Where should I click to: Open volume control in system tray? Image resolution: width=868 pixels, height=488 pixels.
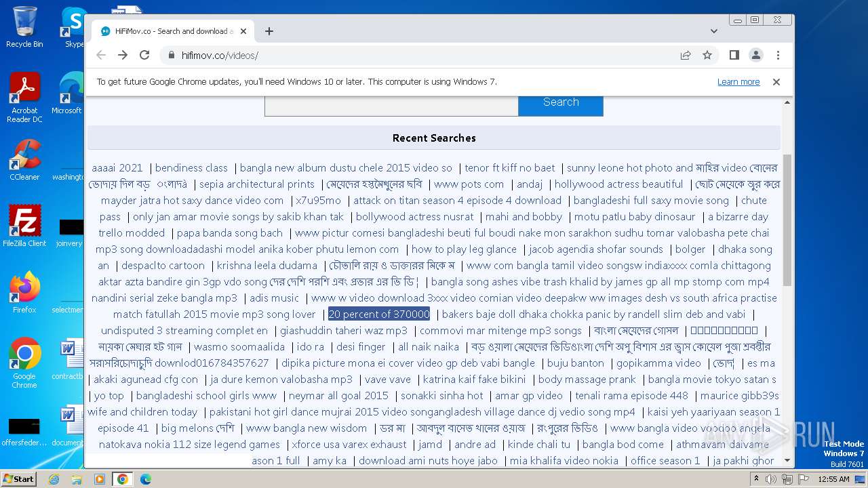tap(771, 479)
